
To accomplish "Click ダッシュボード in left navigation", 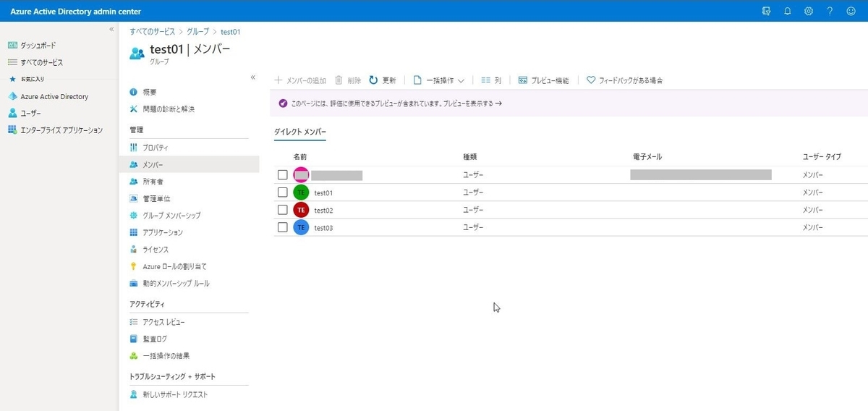I will tap(38, 45).
